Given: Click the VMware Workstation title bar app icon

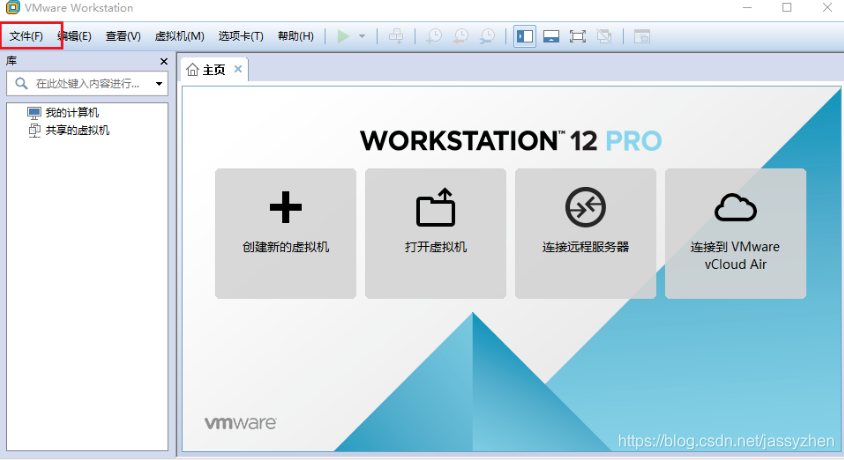Looking at the screenshot, I should pyautogui.click(x=12, y=8).
